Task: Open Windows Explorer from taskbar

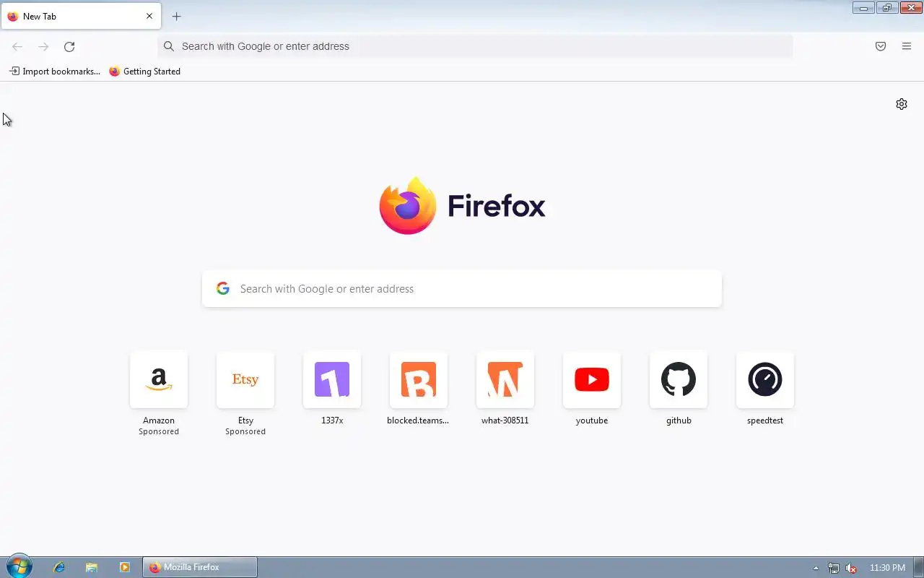Action: [92, 567]
